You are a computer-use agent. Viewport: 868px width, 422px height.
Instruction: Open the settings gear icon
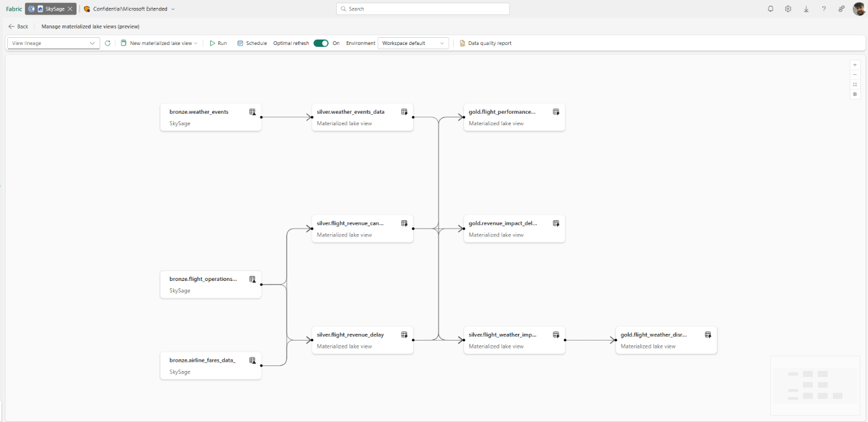coord(788,9)
